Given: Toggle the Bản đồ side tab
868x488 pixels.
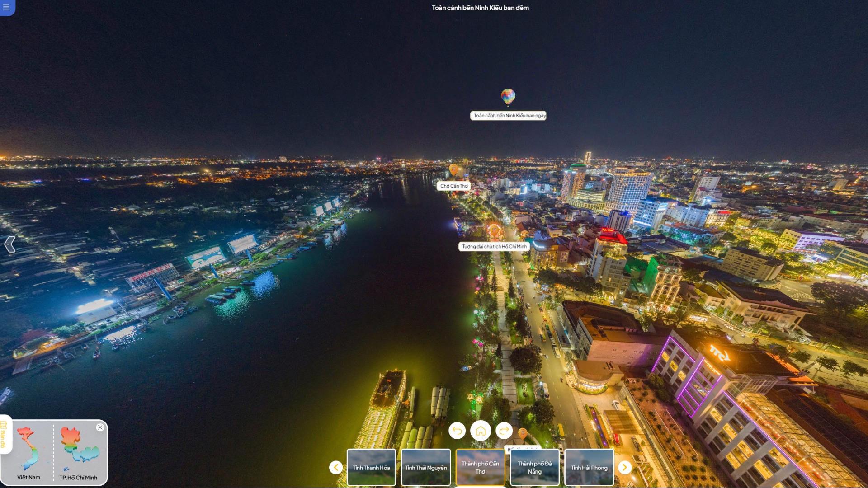Looking at the screenshot, I should (x=4, y=434).
